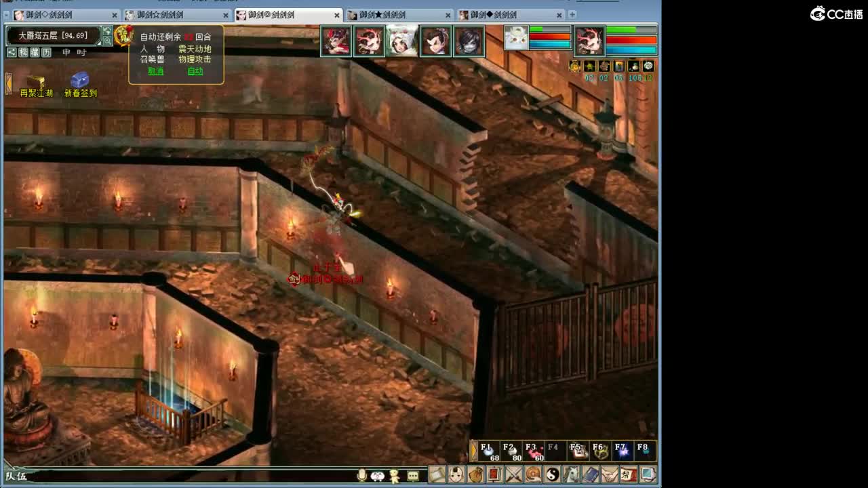Use the F3 hotkey item slot
Viewport: 868px width, 488px height.
click(x=534, y=451)
